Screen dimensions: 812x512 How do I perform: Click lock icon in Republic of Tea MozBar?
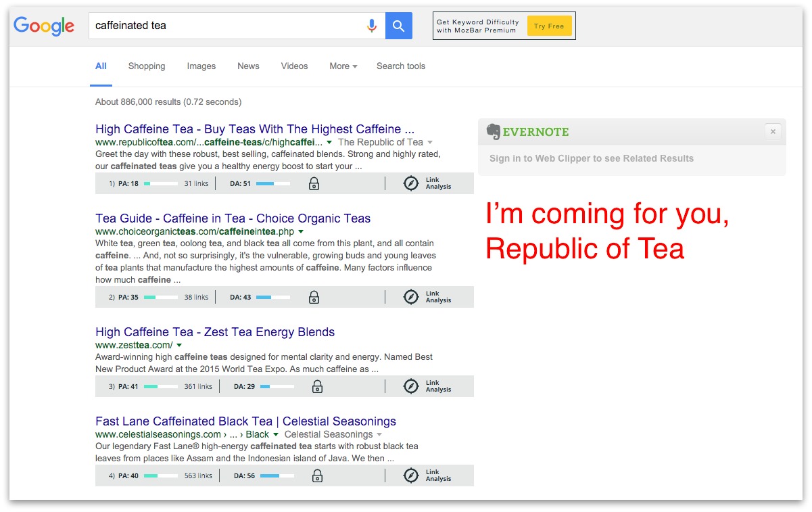314,183
